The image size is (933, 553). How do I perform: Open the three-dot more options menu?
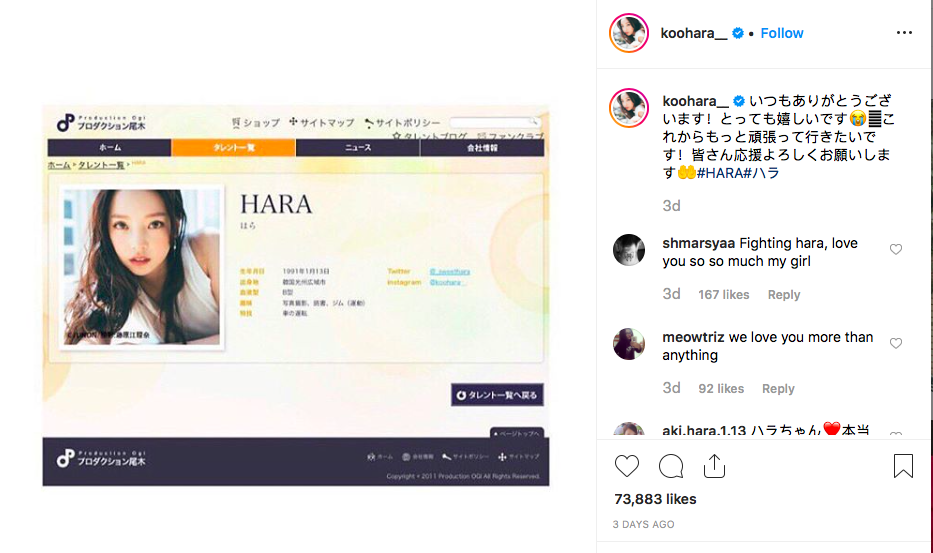pyautogui.click(x=904, y=33)
